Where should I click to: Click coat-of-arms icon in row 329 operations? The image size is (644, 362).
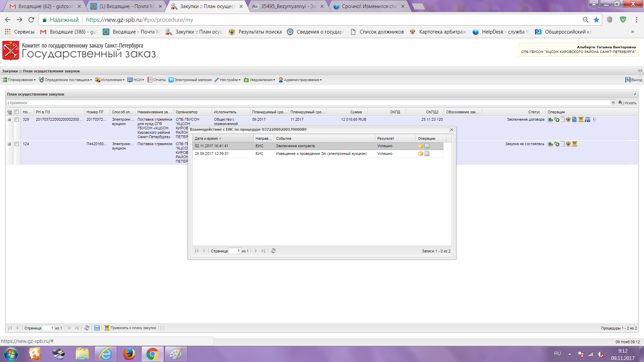coord(568,120)
